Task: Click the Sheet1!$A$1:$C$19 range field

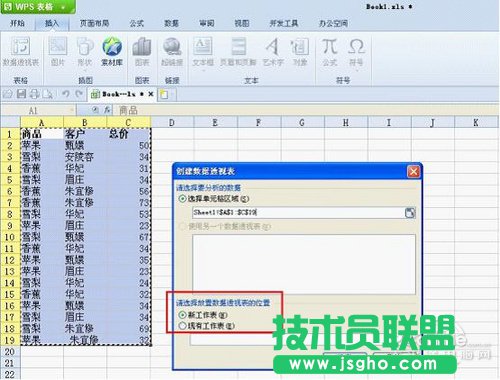Action: [298, 213]
